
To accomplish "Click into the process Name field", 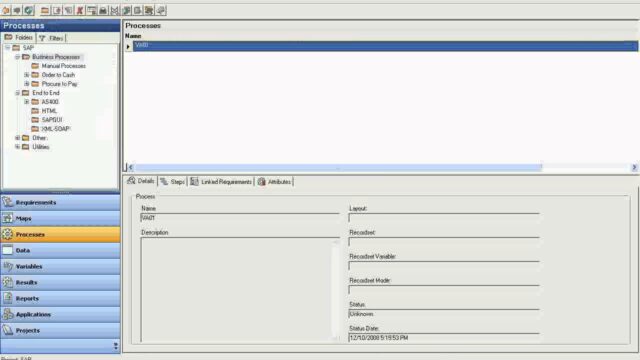I will click(240, 218).
